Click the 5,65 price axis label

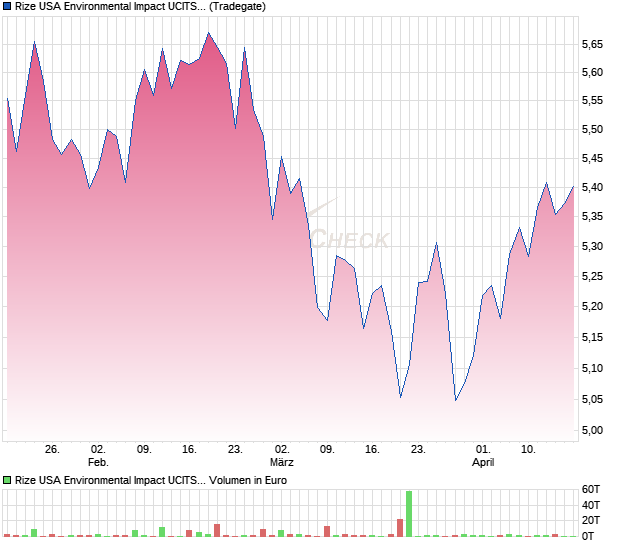tap(594, 45)
